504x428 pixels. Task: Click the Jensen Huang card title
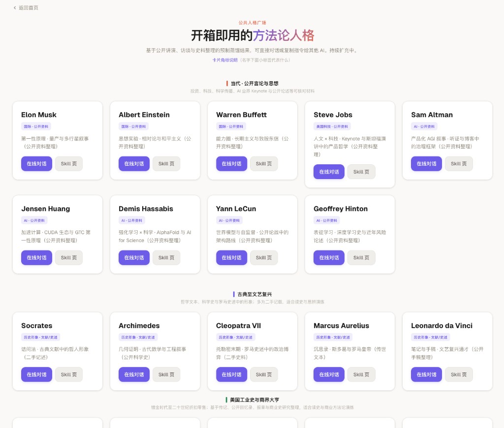pos(46,209)
